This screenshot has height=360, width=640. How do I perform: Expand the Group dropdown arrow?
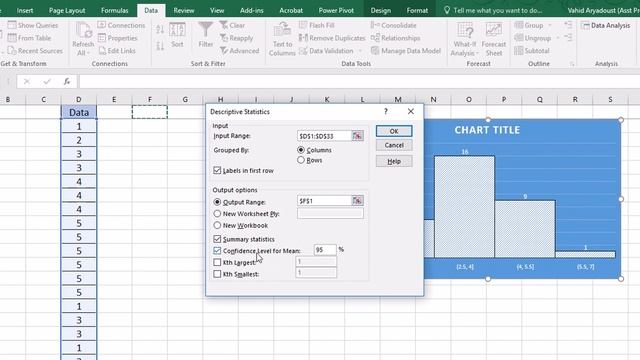[x=550, y=25]
